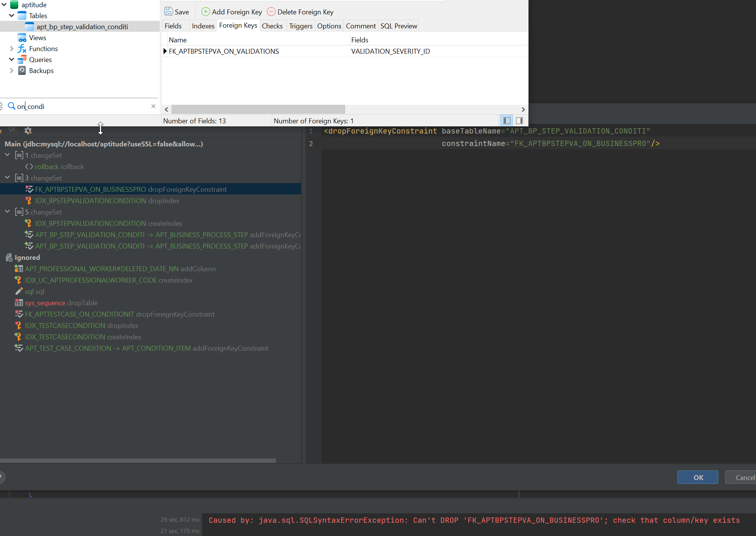
Task: Click the addColumn icon for APT_PROFESSIONAL_WORKER#DELETED_DATE_NN
Action: 19,269
